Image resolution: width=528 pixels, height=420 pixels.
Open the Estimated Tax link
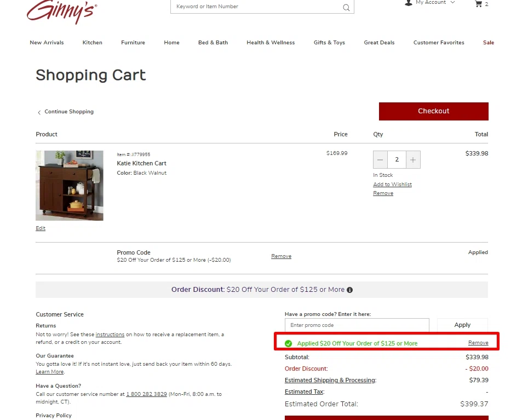pos(304,392)
